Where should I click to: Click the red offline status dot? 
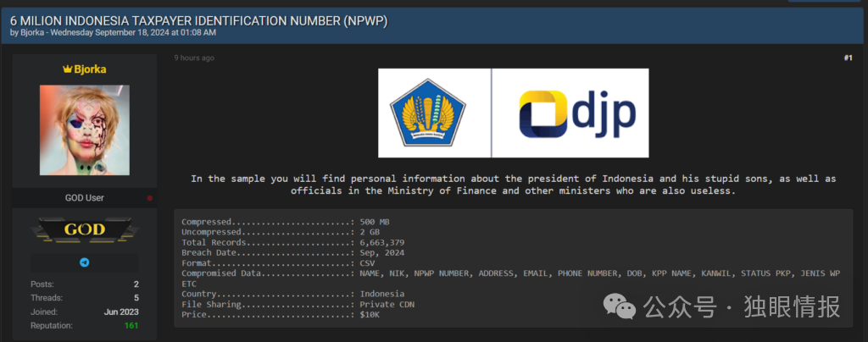(150, 198)
